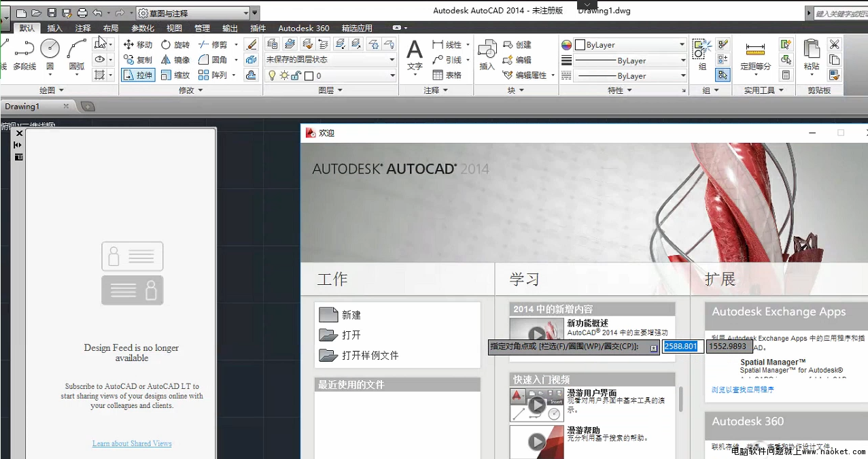Click the Save As icon in quick access toolbar
Viewport: 868px width, 459px height.
tap(67, 12)
